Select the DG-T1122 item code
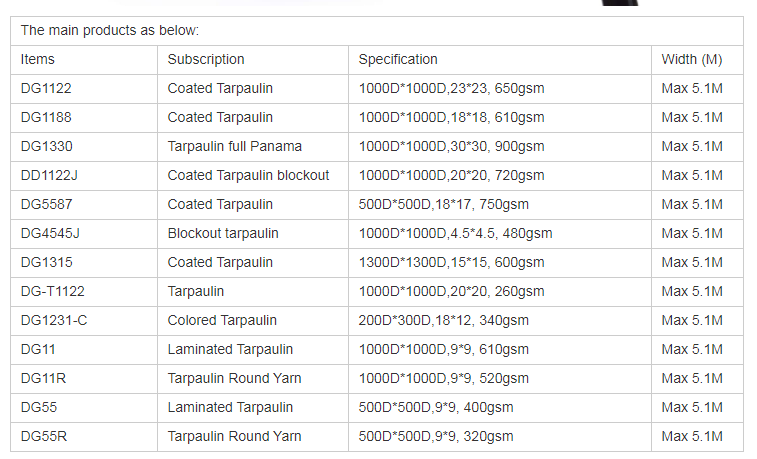 pos(51,291)
